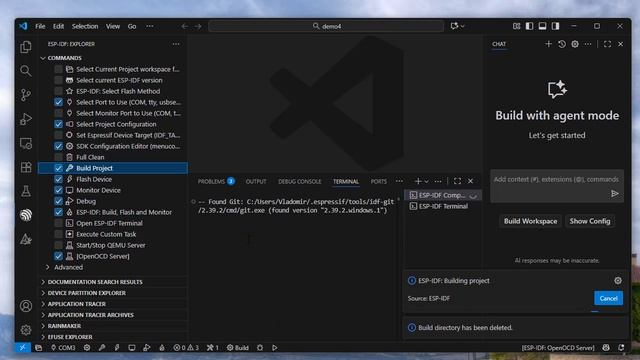Toggle the primary side bar layout icon
Image resolution: width=640 pixels, height=360 pixels.
coord(529,26)
